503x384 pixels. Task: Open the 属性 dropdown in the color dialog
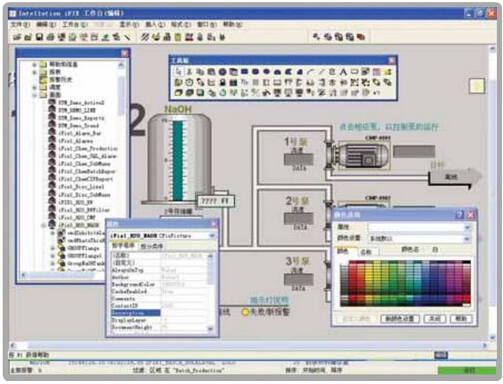[x=467, y=227]
